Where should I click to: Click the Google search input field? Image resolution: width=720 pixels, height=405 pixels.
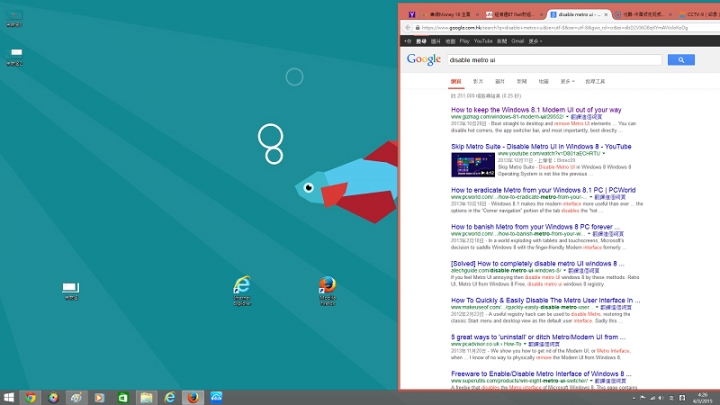(554, 60)
